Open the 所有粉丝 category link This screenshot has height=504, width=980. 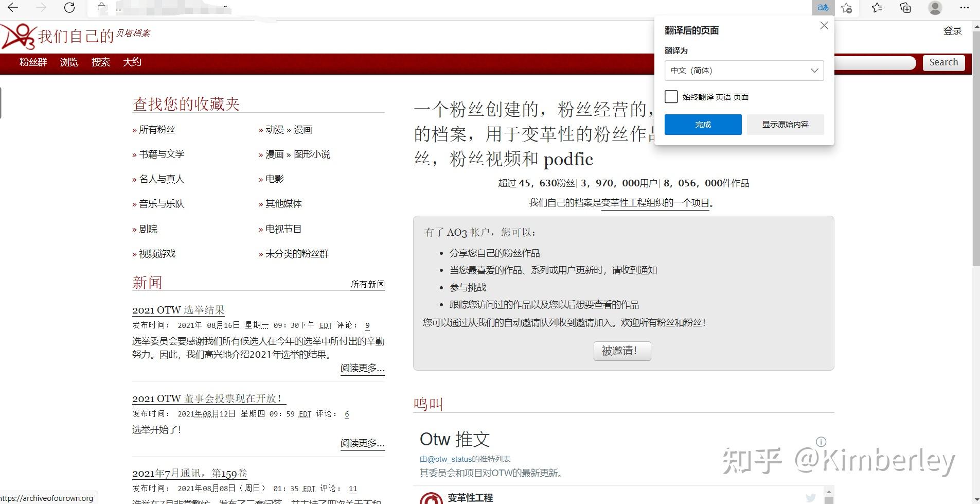157,130
